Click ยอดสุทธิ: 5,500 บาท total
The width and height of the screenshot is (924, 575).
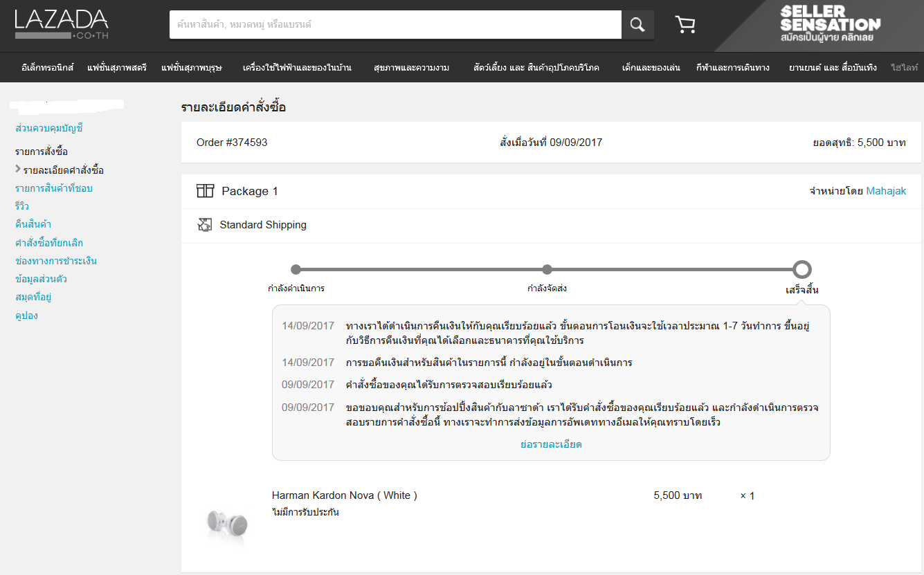pyautogui.click(x=860, y=143)
